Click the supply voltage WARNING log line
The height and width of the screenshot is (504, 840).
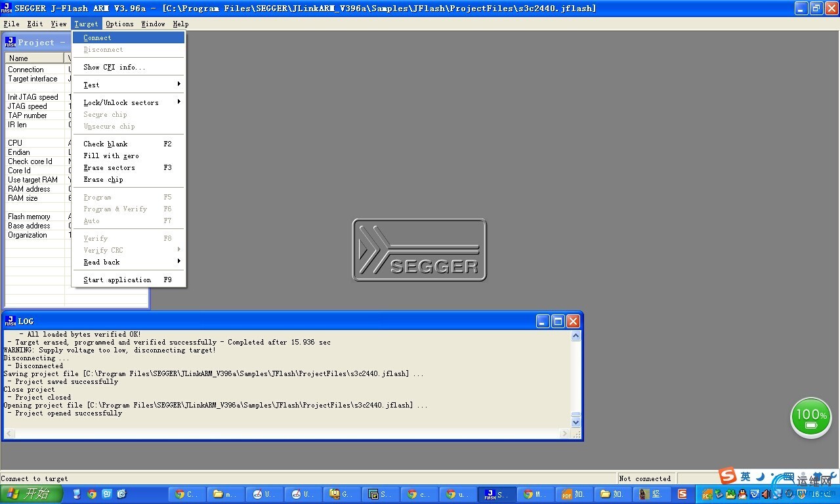[x=110, y=350]
